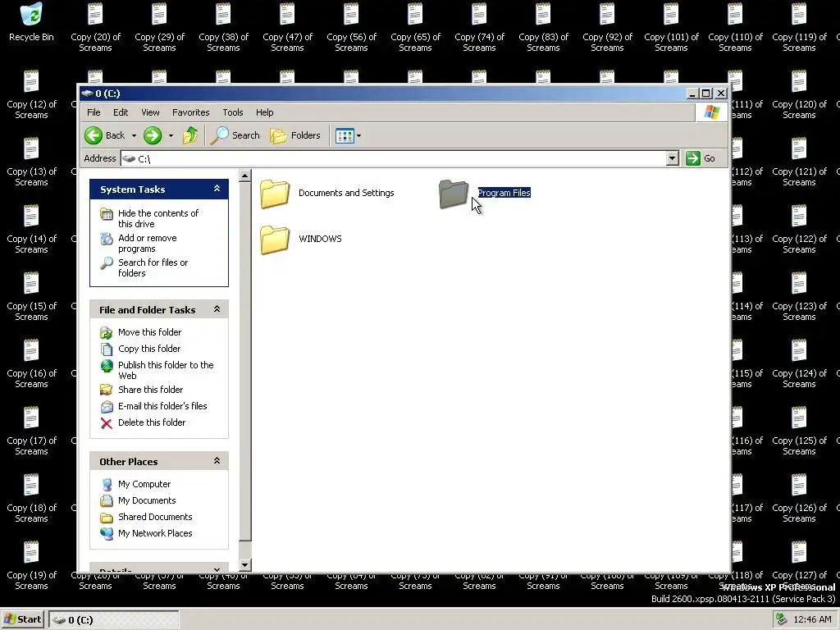Open My Documents from Other Places
Viewport: 840px width, 630px height.
point(147,500)
